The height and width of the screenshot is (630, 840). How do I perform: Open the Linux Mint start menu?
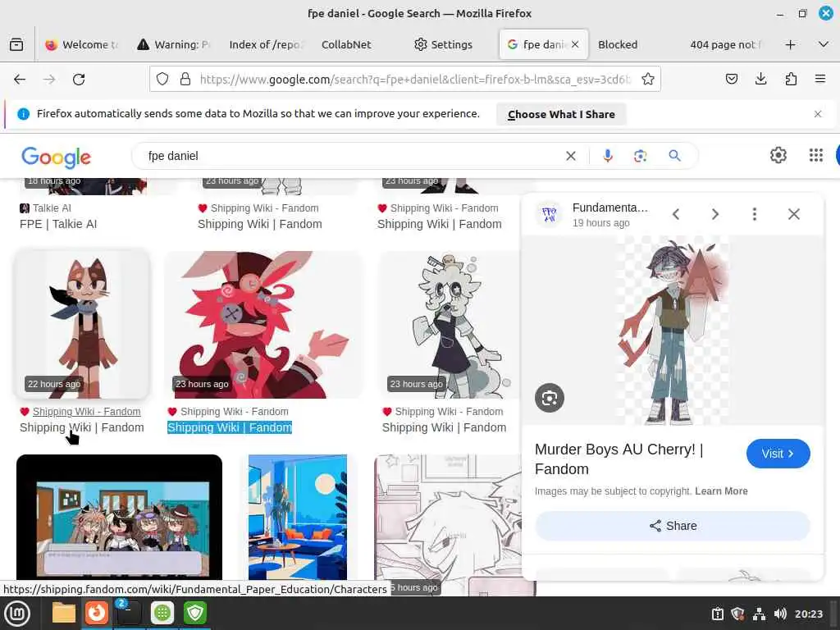18,614
